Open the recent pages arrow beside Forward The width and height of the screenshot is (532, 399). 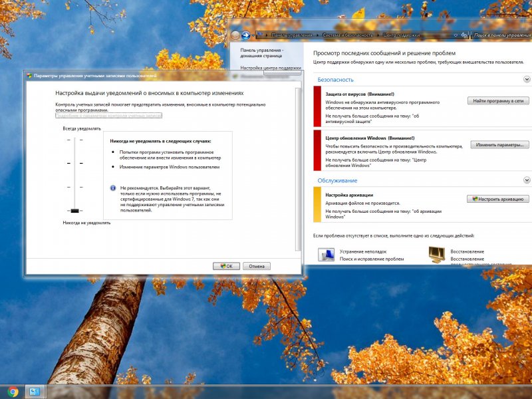tap(253, 35)
